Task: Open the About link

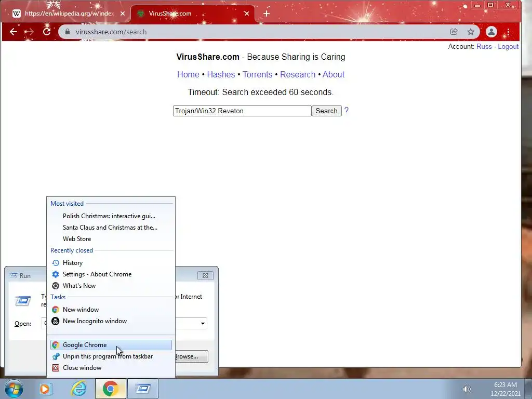Action: [333, 75]
